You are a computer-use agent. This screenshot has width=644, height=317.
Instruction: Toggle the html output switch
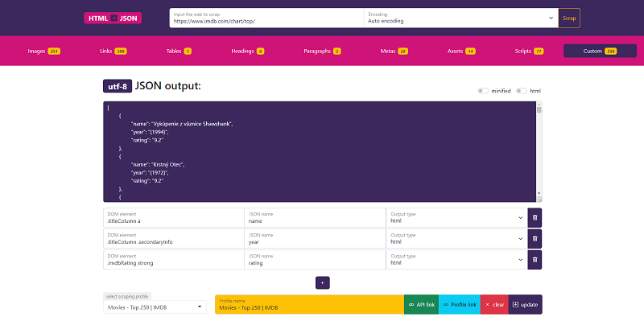coord(521,91)
